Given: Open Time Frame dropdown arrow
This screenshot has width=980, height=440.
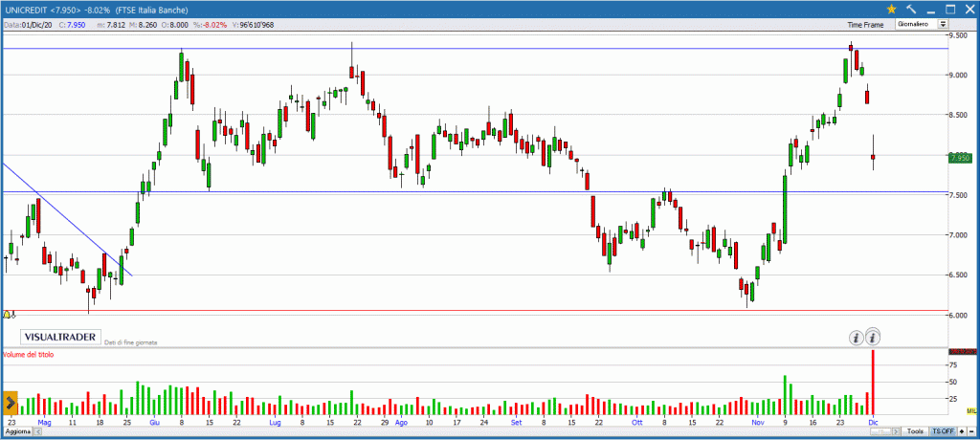Looking at the screenshot, I should pos(943,24).
